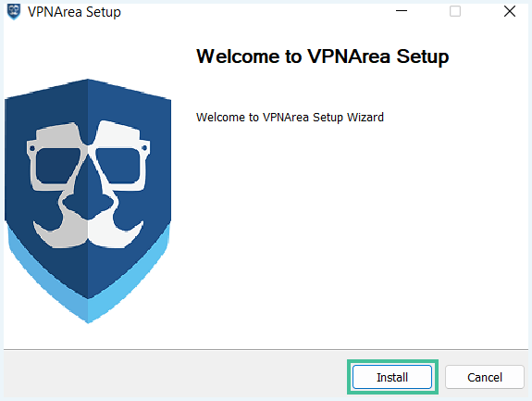This screenshot has width=532, height=401.
Task: Close the VPNArea Setup window
Action: [510, 11]
